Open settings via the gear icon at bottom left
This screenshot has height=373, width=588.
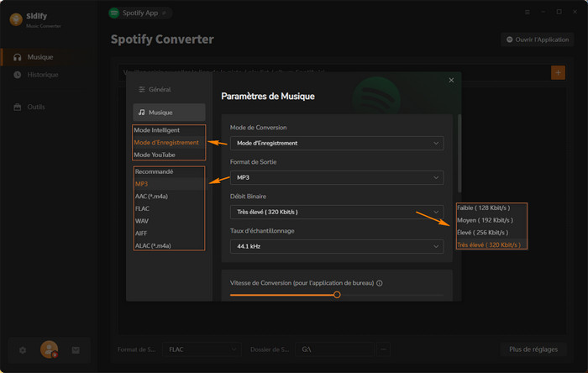click(23, 350)
